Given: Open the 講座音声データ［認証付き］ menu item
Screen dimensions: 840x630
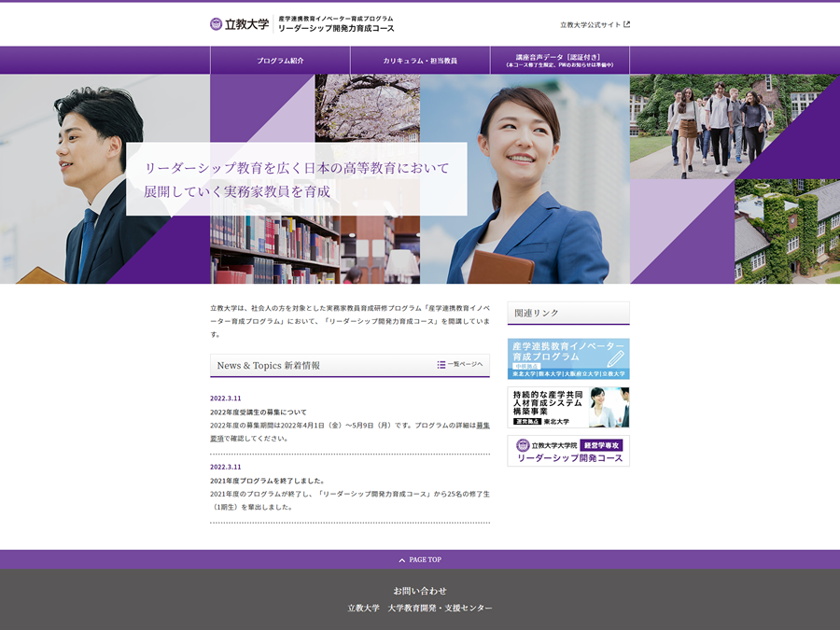Looking at the screenshot, I should tap(560, 61).
